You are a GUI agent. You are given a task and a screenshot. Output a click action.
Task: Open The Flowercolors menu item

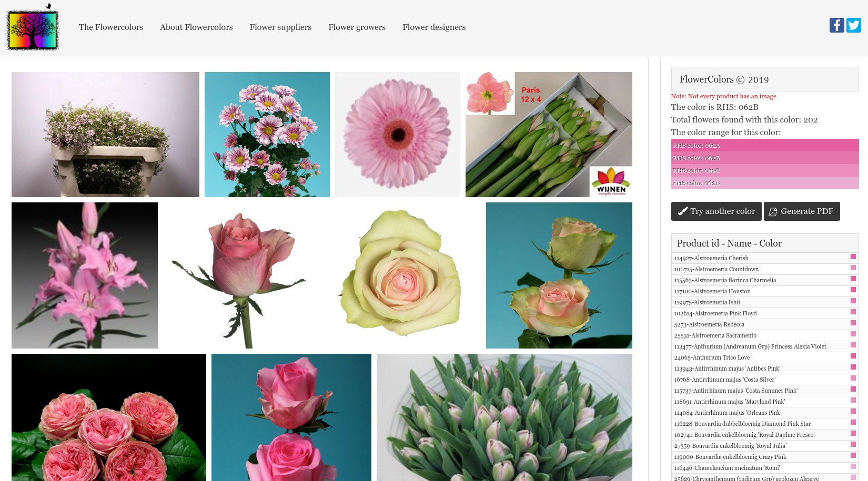[x=110, y=27]
